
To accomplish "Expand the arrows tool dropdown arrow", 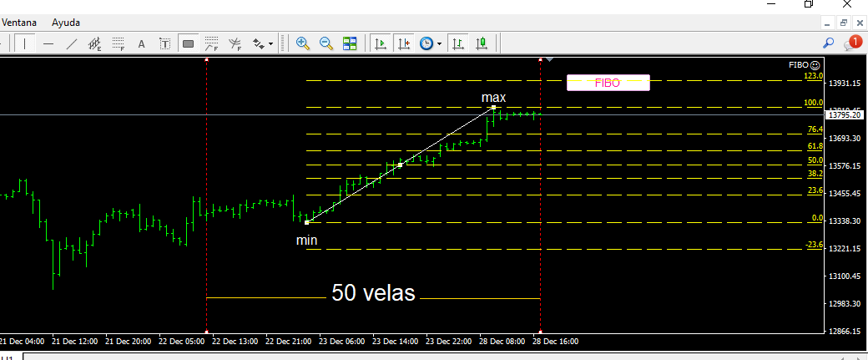I will (x=270, y=43).
